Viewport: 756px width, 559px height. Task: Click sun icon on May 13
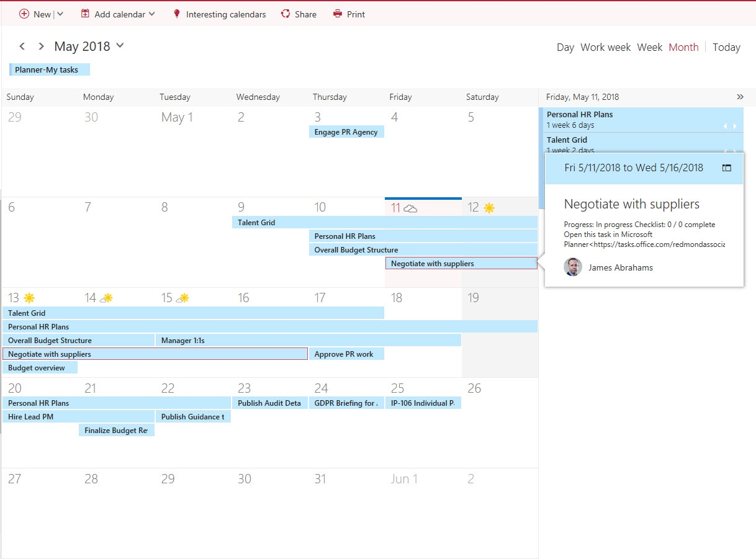pyautogui.click(x=29, y=298)
